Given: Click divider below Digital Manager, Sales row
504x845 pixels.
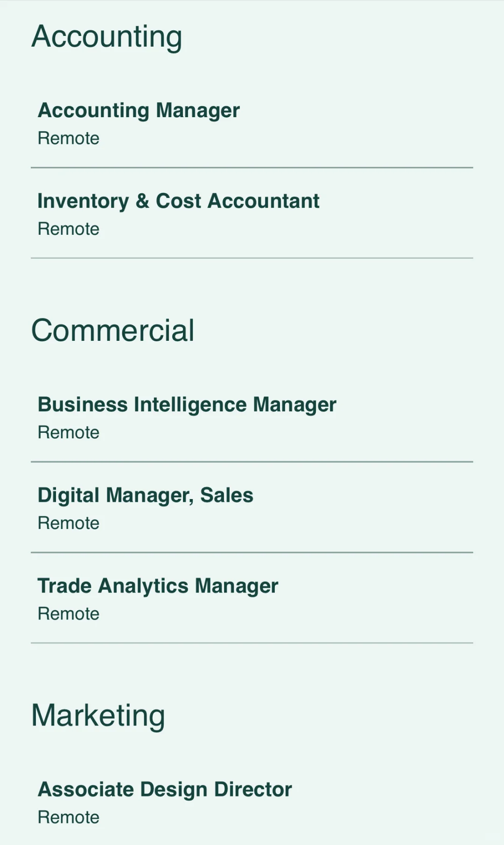Looking at the screenshot, I should click(x=252, y=552).
